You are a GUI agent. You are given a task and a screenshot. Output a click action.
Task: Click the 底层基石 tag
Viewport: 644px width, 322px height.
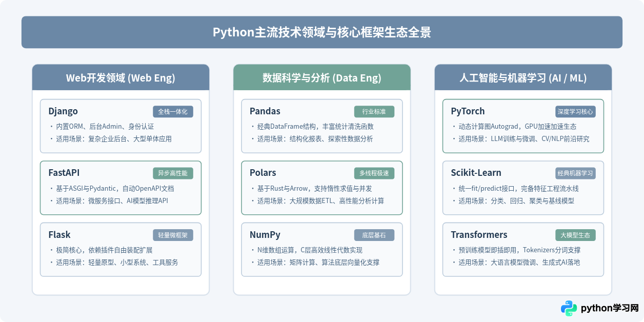(374, 235)
